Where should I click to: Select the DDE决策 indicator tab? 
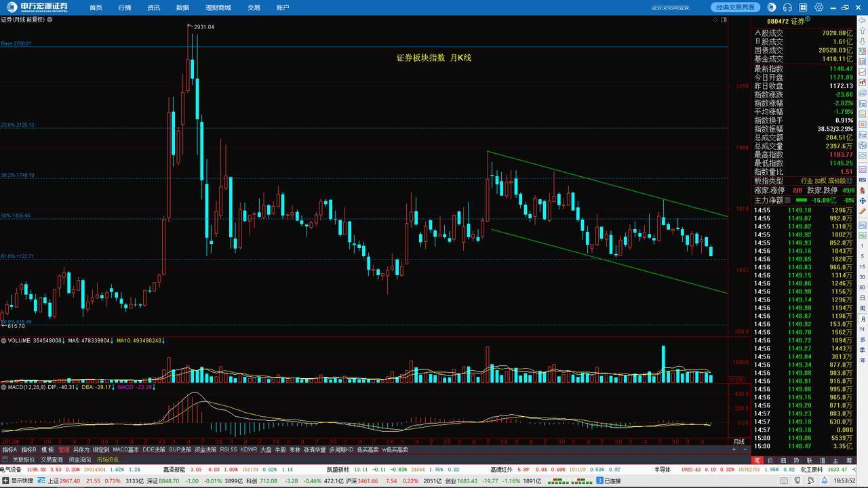click(x=154, y=449)
